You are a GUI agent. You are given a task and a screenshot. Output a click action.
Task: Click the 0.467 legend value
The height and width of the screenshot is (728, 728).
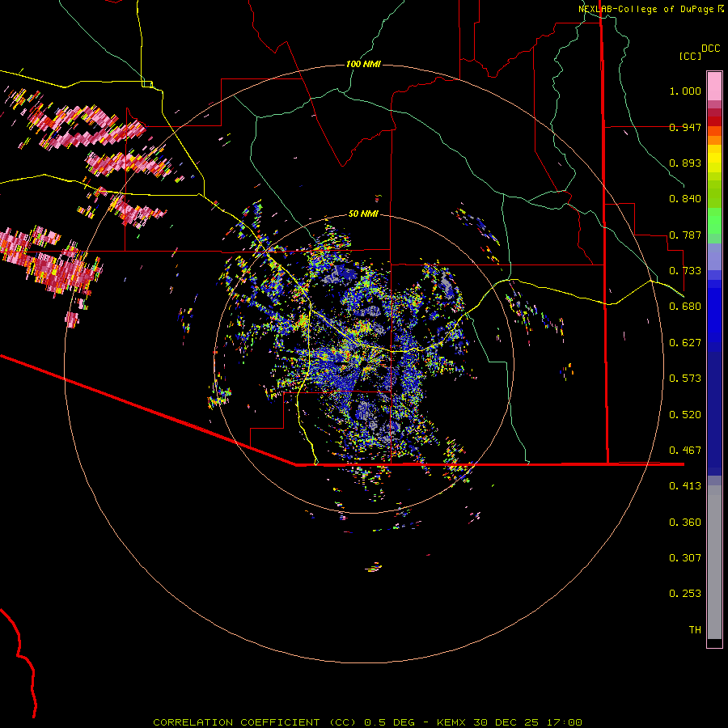pos(685,451)
